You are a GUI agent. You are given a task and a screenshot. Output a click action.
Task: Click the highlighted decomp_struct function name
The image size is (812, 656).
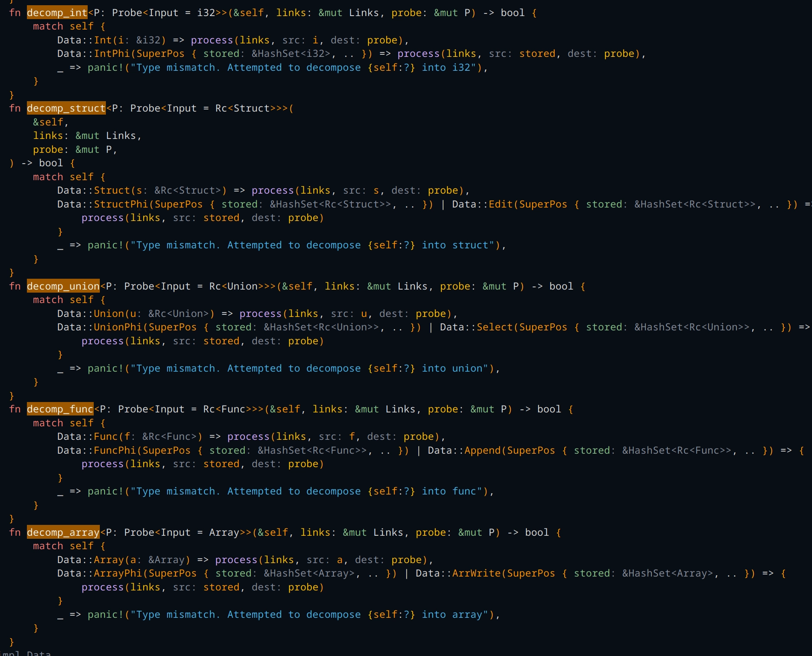pos(66,108)
